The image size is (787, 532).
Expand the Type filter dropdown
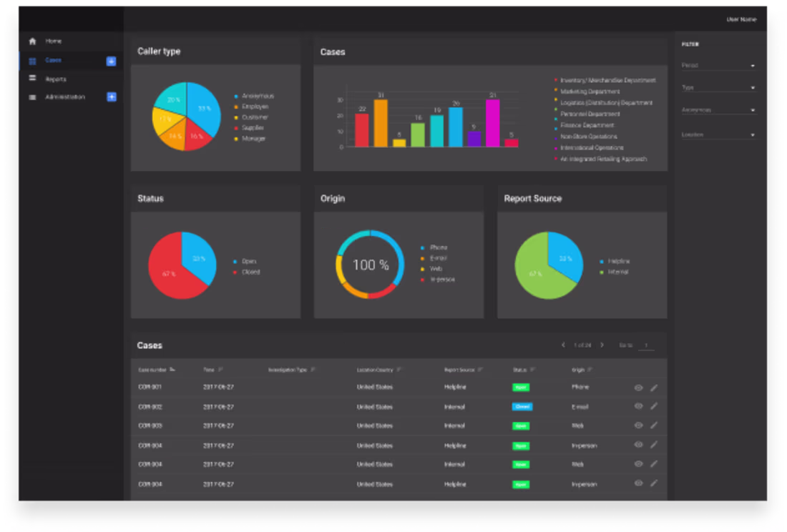pos(719,87)
